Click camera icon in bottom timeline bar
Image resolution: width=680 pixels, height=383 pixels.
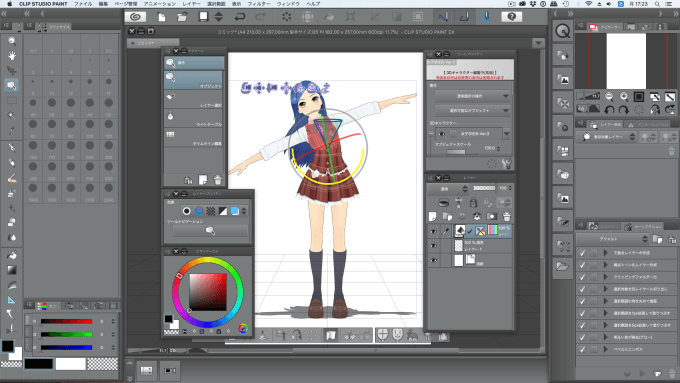(170, 370)
